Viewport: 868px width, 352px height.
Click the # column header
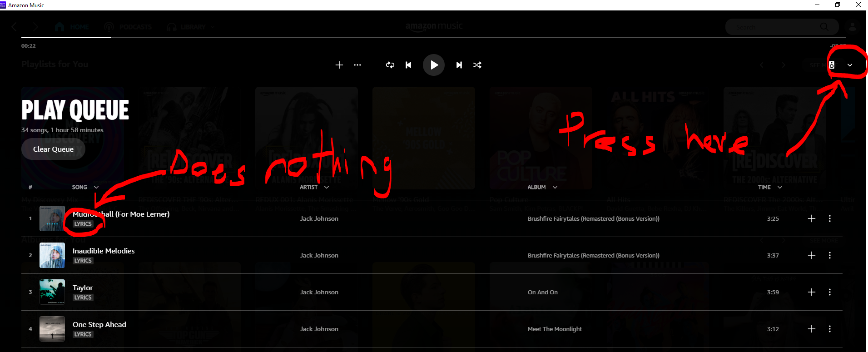click(30, 187)
